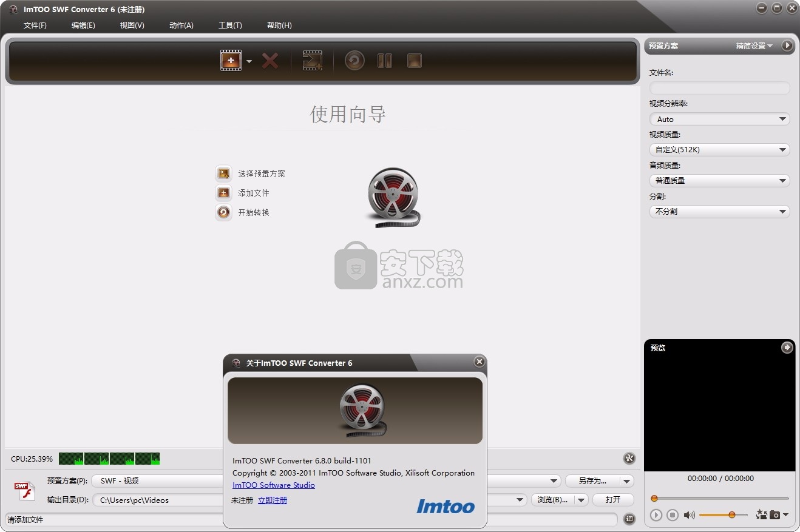The width and height of the screenshot is (800, 532).
Task: Click the arrow icon in 预置方案 panel header
Action: (787, 45)
